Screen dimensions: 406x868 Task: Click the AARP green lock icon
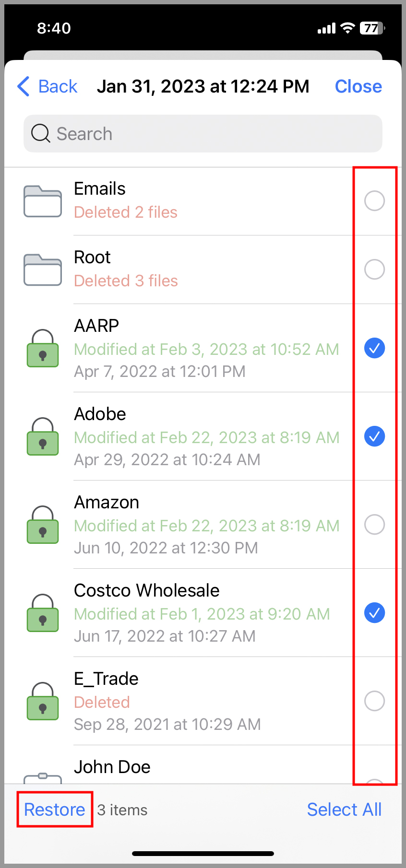[x=43, y=348]
